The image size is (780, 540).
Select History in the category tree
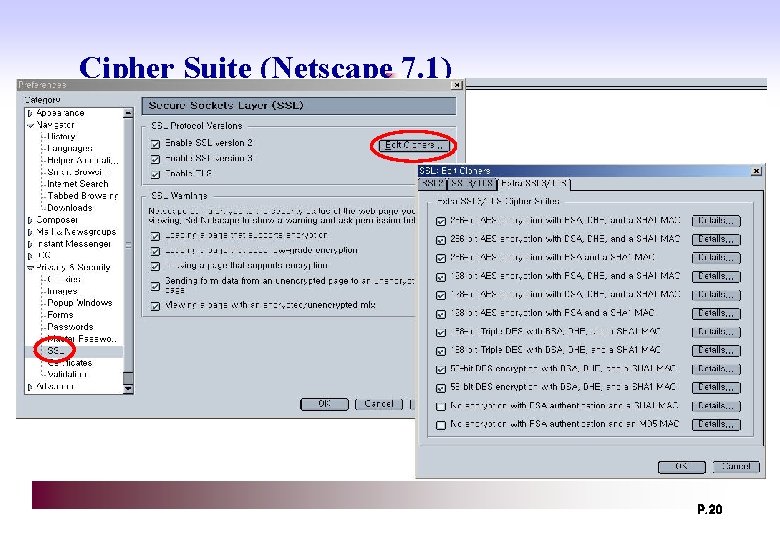61,136
